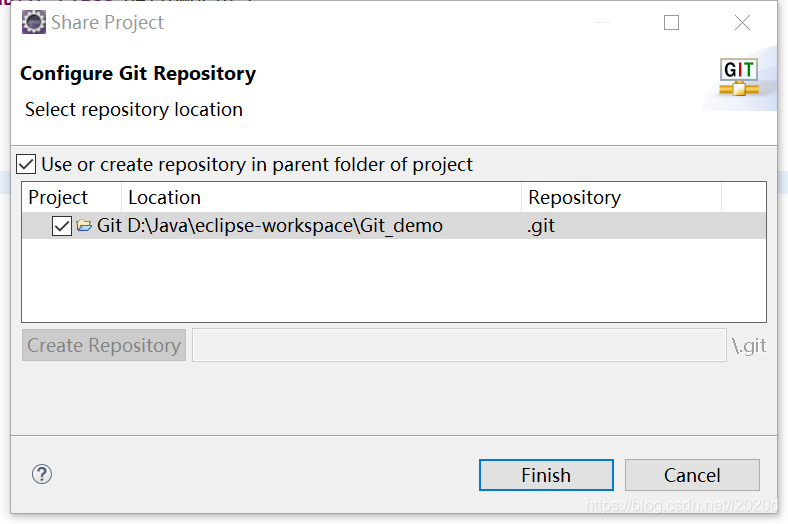Click the repository path input field
This screenshot has width=788, height=524.
459,345
